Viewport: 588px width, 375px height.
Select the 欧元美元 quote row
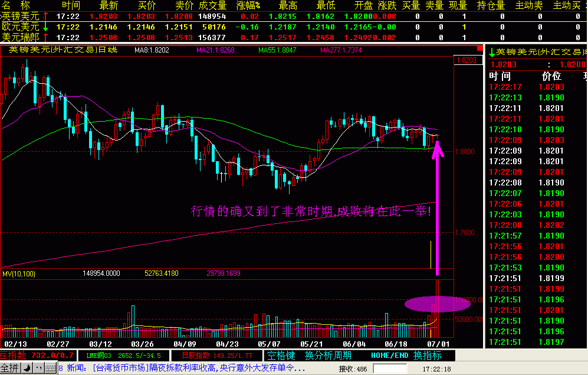[293, 27]
